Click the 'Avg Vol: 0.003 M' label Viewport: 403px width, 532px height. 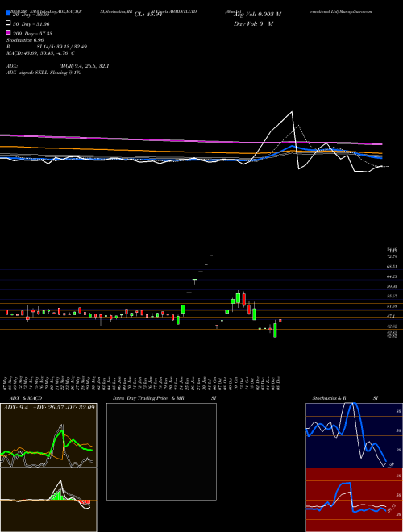point(257,15)
